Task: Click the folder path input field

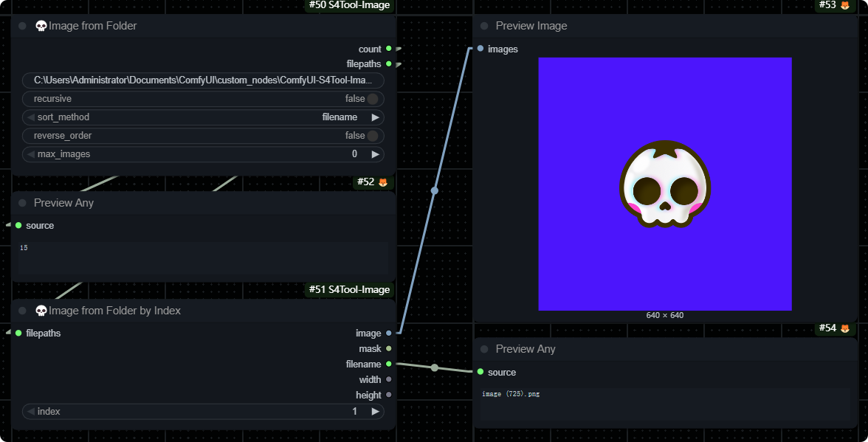Action: [203, 80]
